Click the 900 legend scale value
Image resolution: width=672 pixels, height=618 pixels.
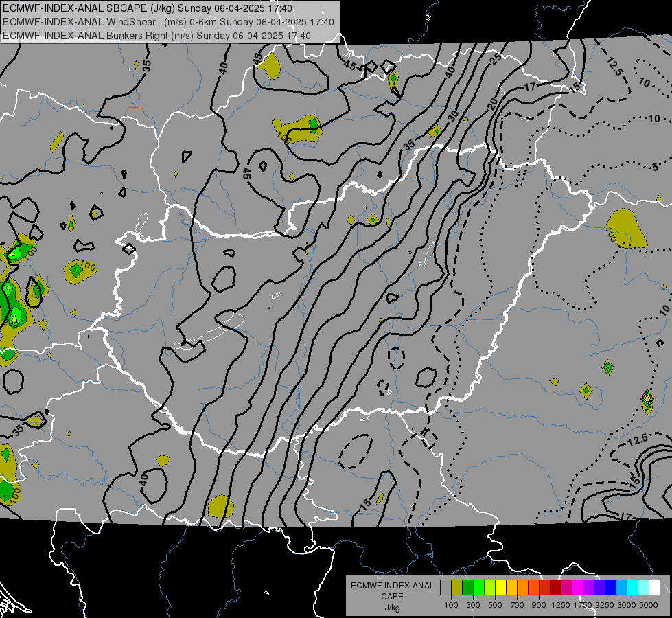click(x=539, y=605)
